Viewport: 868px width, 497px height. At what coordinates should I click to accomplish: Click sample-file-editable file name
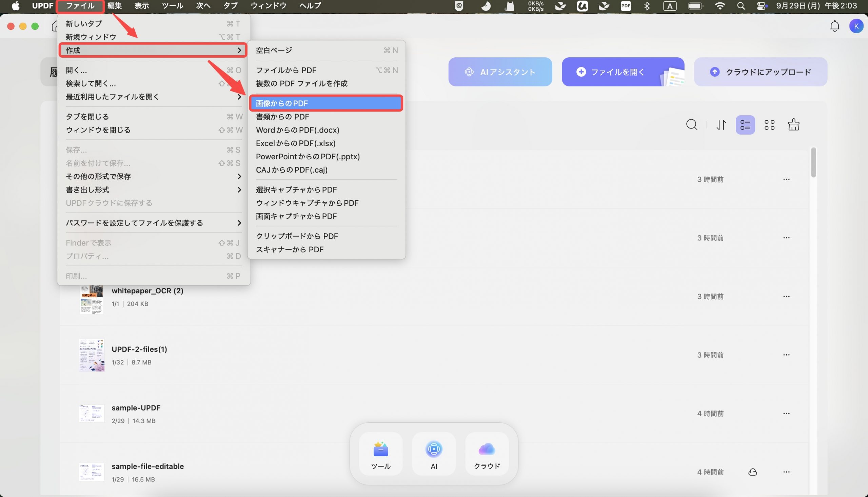[148, 466]
